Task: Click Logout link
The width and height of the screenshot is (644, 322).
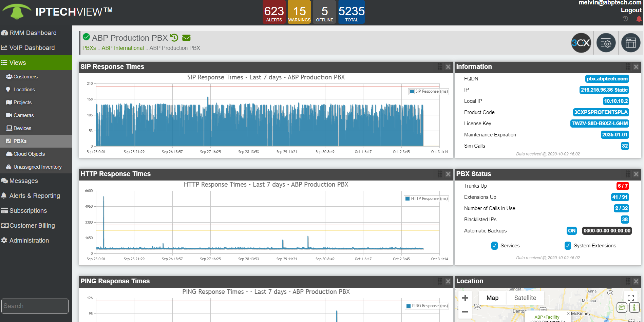Action: click(x=631, y=10)
